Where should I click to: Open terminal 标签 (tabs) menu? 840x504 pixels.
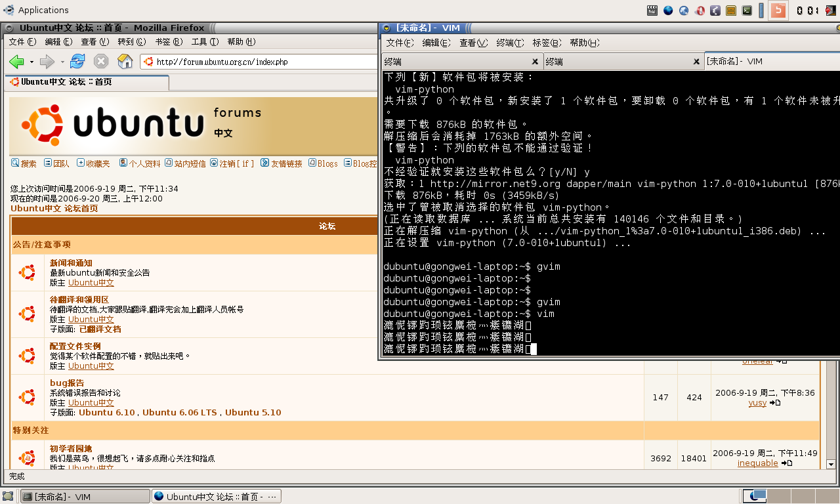coord(547,43)
